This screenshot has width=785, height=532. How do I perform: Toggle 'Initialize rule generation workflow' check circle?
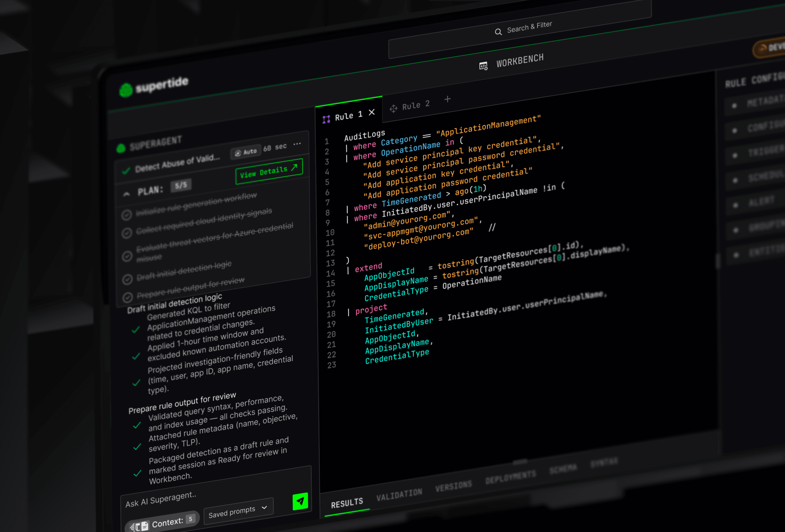point(127,215)
